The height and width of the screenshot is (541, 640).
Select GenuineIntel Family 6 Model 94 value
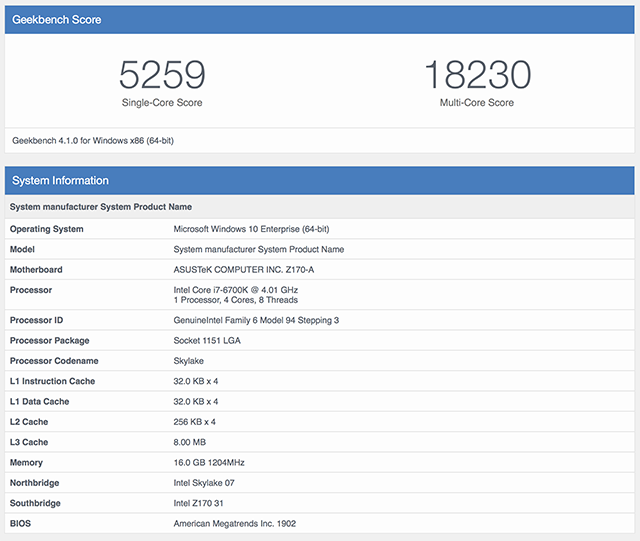tap(256, 320)
